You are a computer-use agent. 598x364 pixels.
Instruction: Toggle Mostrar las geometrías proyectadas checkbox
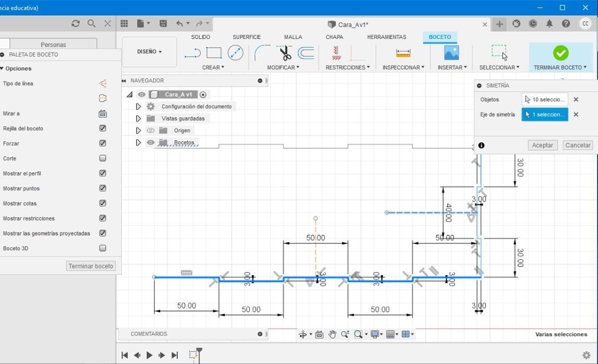pos(103,233)
